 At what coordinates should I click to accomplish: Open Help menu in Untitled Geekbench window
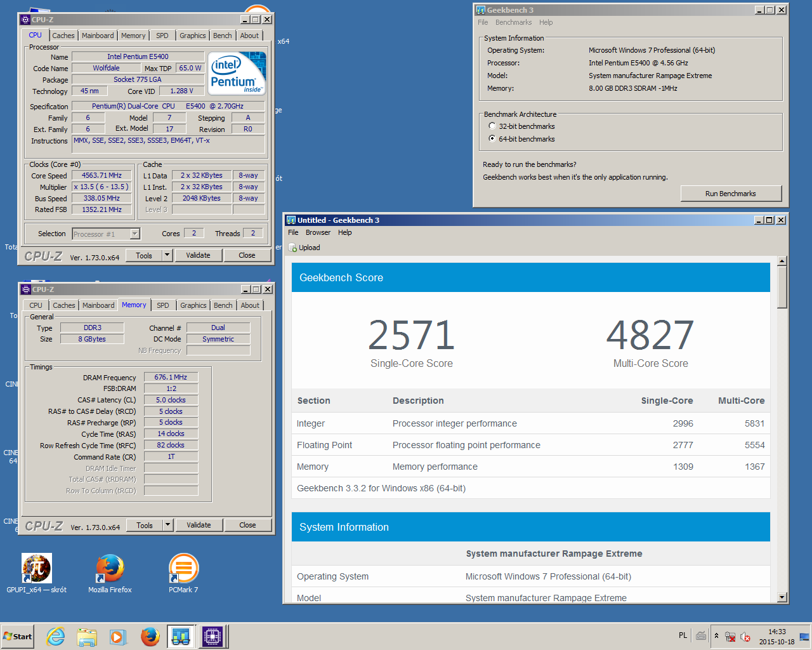click(344, 232)
